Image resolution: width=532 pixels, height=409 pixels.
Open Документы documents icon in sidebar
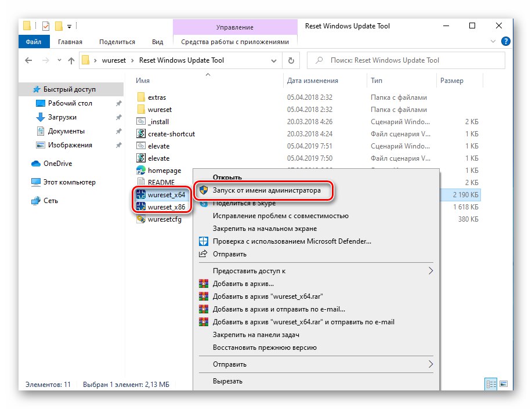click(41, 131)
